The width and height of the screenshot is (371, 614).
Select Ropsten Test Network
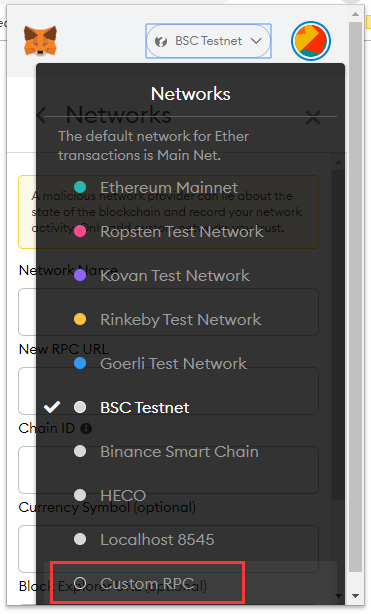tap(182, 231)
